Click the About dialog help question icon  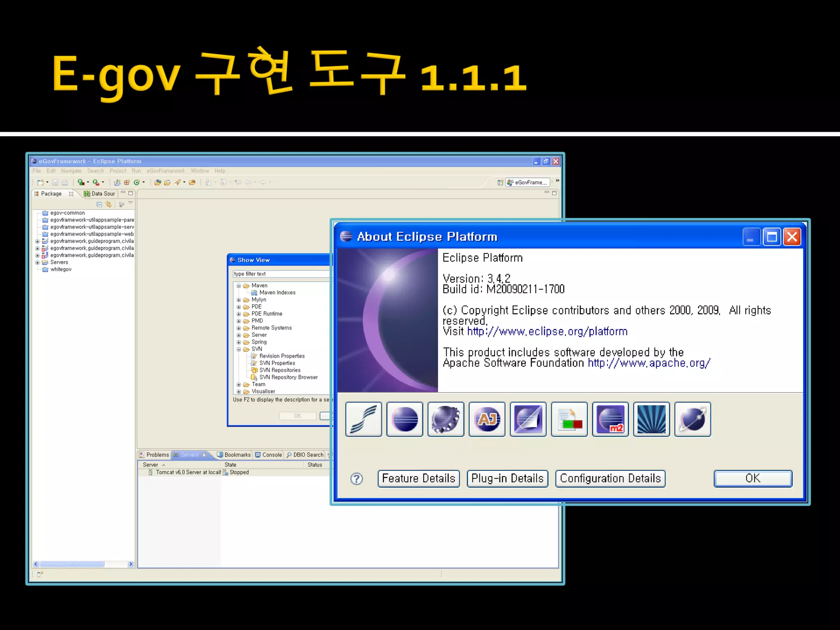356,479
